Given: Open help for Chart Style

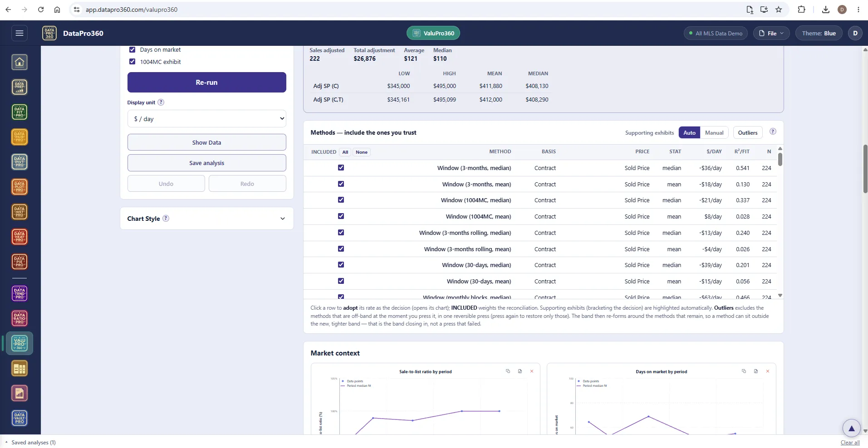Looking at the screenshot, I should (166, 218).
